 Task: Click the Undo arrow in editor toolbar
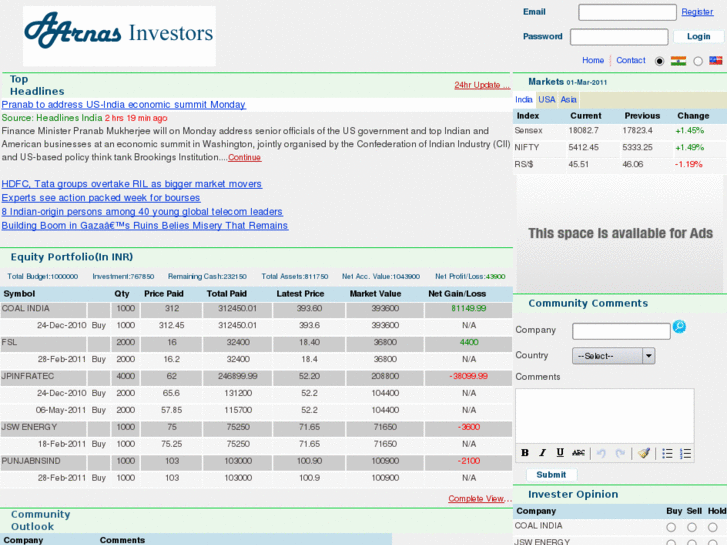[x=601, y=453]
